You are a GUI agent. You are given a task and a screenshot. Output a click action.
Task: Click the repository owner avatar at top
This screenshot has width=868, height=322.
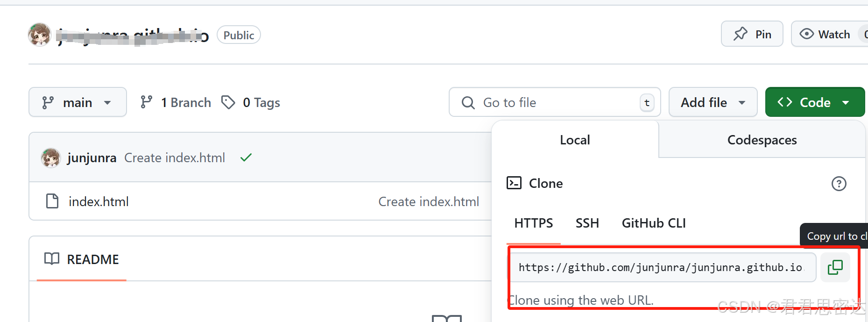[39, 35]
